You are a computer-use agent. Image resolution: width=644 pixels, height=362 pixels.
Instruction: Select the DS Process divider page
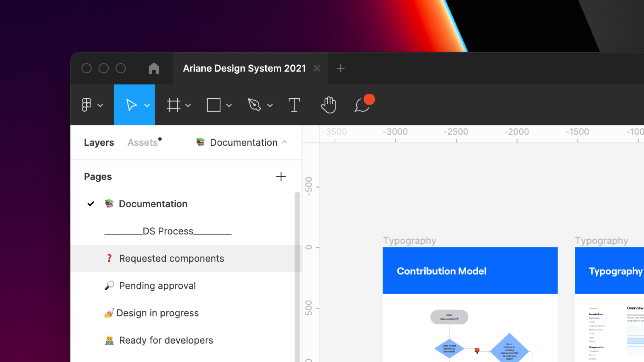(183, 231)
